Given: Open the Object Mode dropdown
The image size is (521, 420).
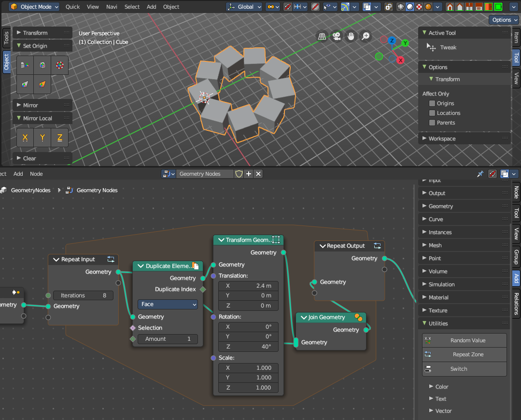Looking at the screenshot, I should click(x=34, y=7).
